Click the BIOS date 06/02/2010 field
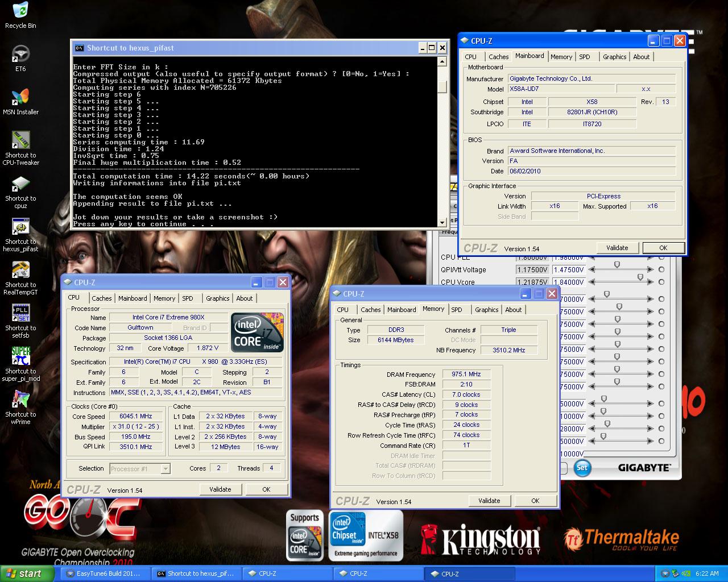728x582 pixels. 591,171
